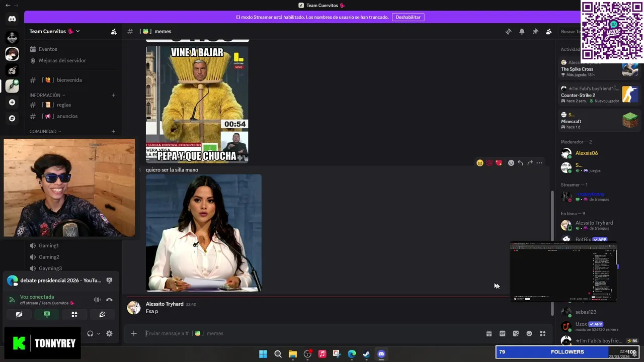Open Steam from the taskbar

366,354
